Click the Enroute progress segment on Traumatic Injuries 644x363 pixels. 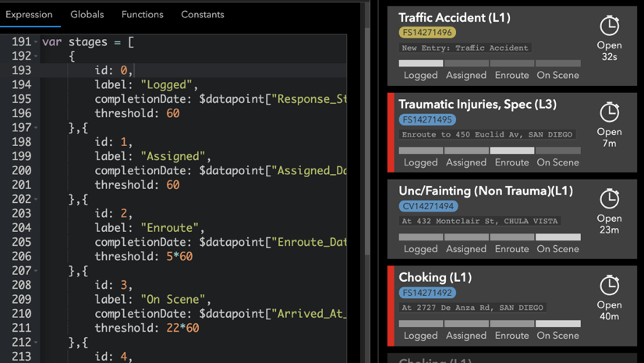click(511, 150)
